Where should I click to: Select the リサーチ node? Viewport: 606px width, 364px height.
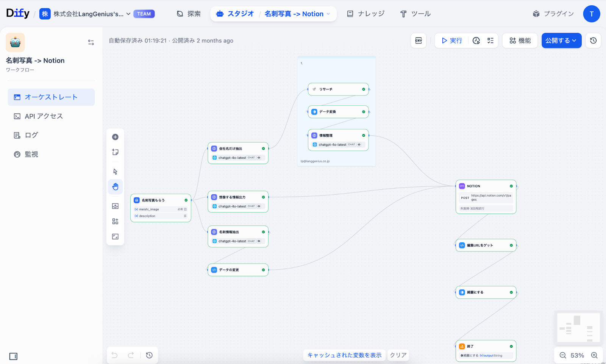point(338,89)
